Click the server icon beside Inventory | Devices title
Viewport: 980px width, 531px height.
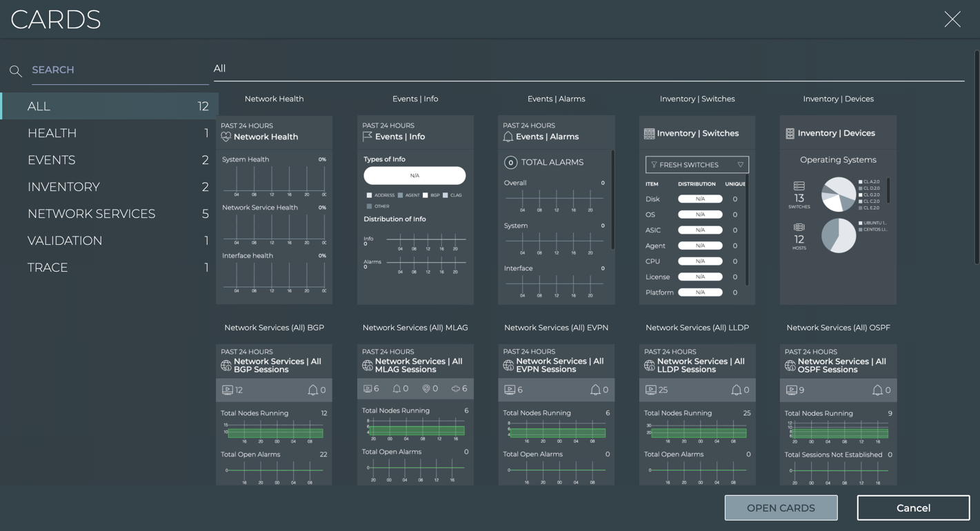pyautogui.click(x=790, y=134)
